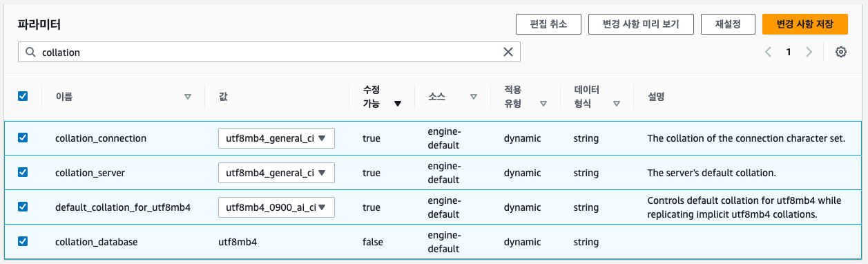Click the 편집 취소 button
868x264 pixels.
(x=548, y=23)
